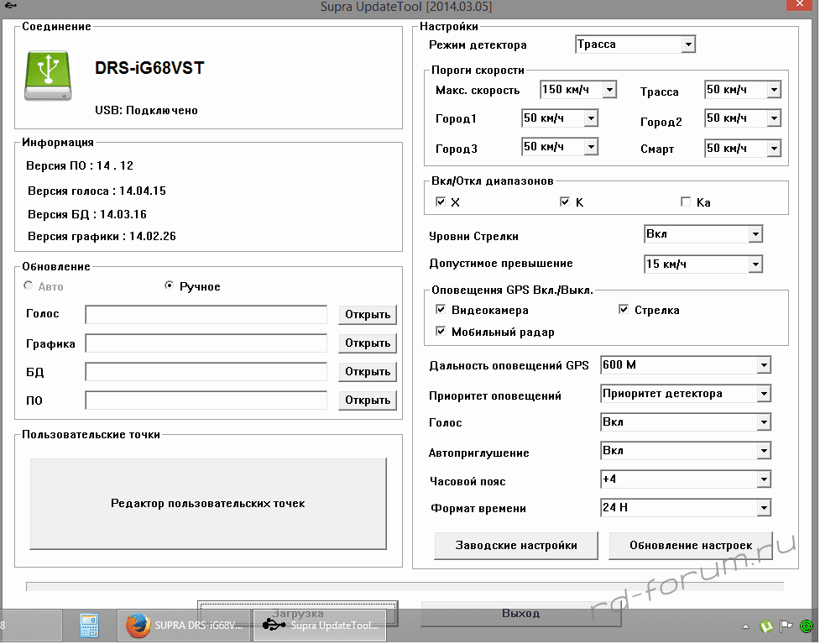The image size is (820, 644).
Task: Click Открыть button for БД file
Action: (x=368, y=372)
